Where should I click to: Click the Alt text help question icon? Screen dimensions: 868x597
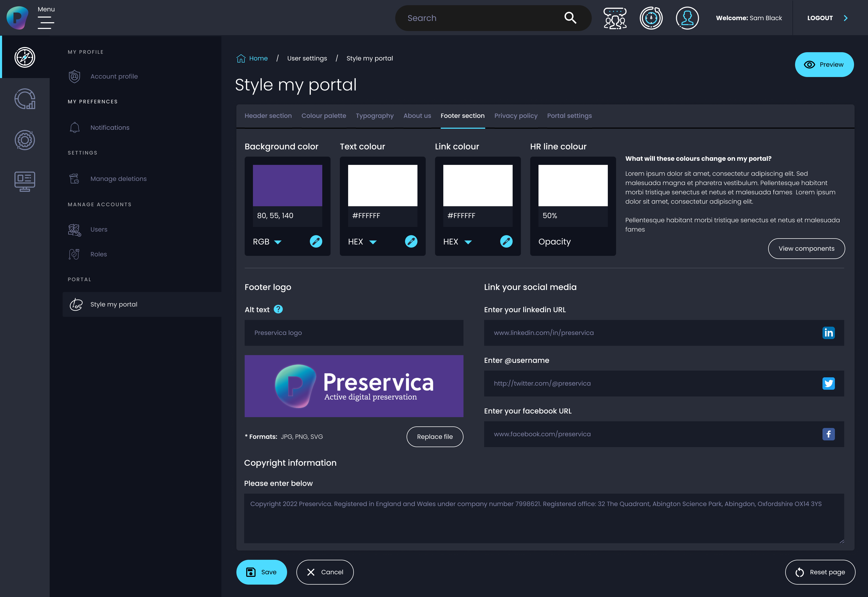point(278,309)
